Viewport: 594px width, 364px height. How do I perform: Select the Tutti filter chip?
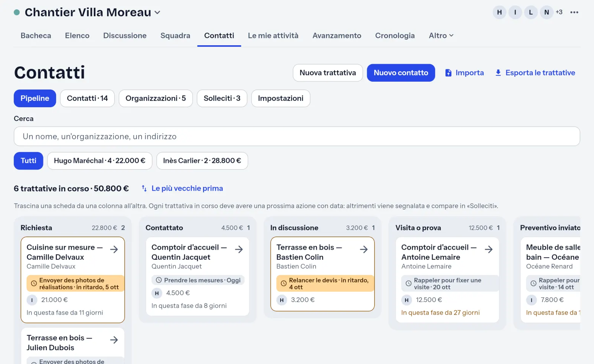(29, 161)
